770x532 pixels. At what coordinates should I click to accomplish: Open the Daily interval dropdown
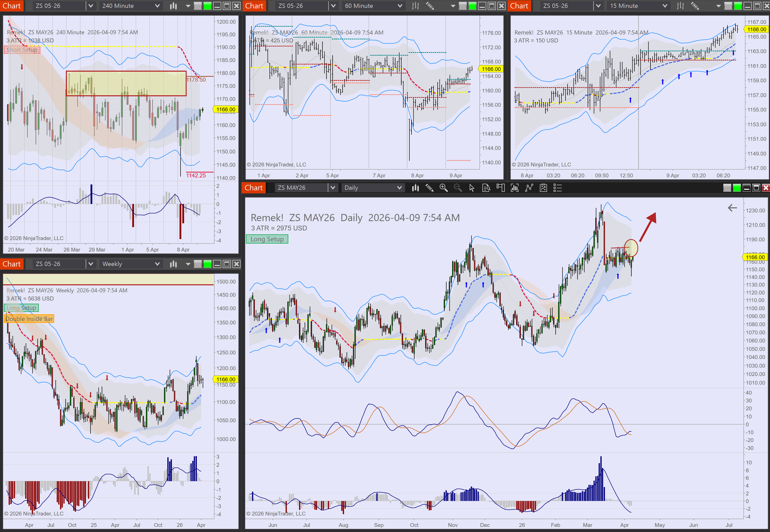(373, 188)
